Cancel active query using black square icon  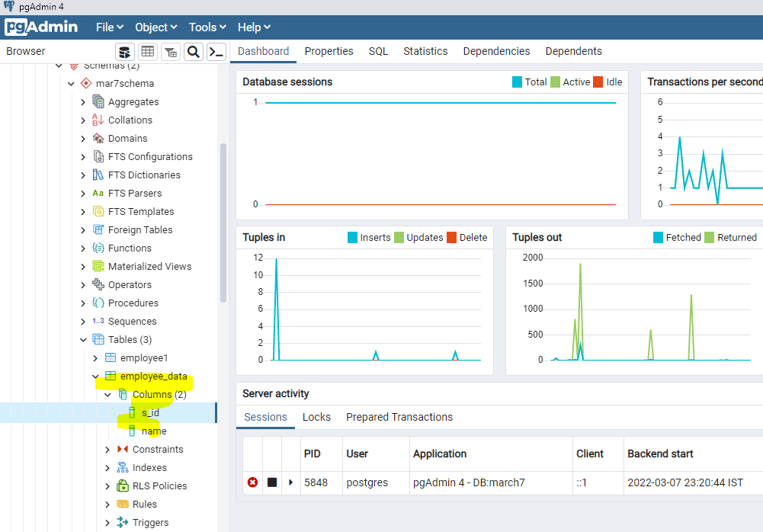click(x=272, y=482)
